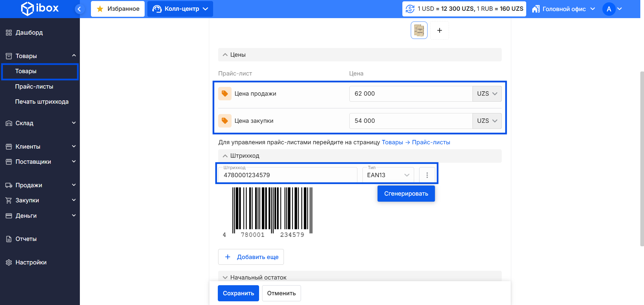This screenshot has width=644, height=305.
Task: Follow the Товары → Прайс-листы link
Action: click(416, 142)
